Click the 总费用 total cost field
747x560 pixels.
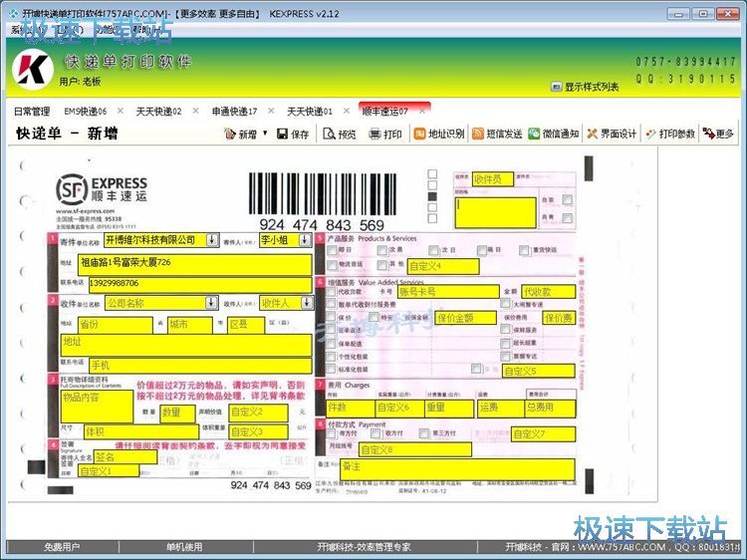click(550, 409)
